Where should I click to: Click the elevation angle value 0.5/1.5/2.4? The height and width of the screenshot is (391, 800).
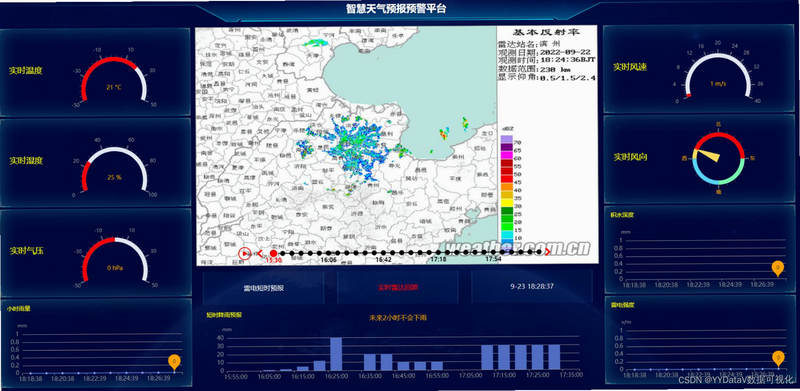point(568,78)
